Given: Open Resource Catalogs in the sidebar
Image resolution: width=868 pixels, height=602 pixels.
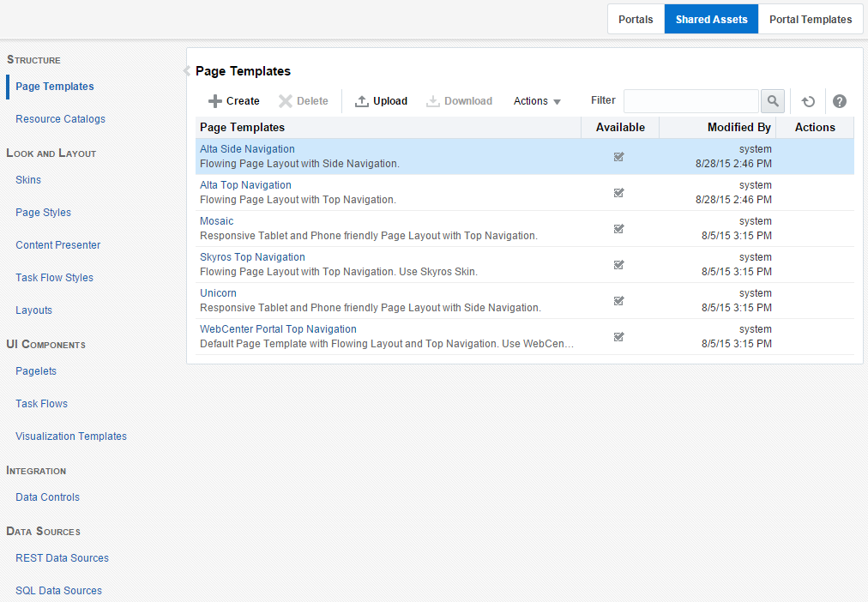Looking at the screenshot, I should 60,119.
